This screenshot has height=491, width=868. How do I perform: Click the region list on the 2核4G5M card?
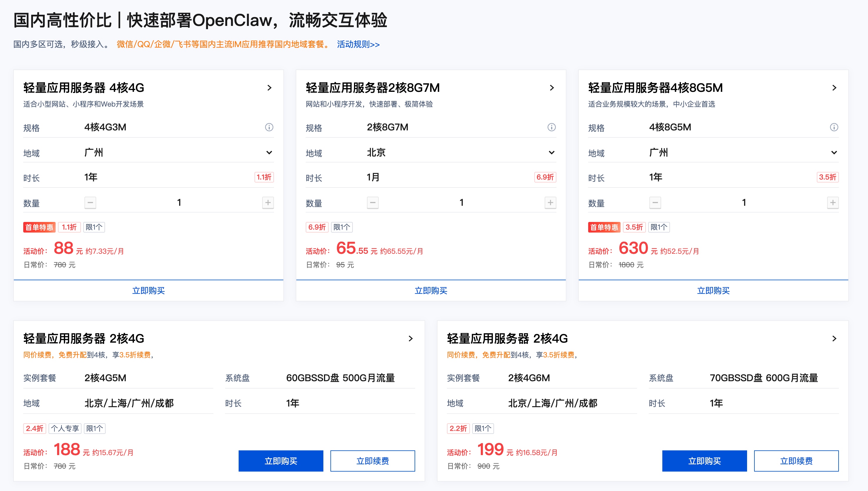pos(129,403)
